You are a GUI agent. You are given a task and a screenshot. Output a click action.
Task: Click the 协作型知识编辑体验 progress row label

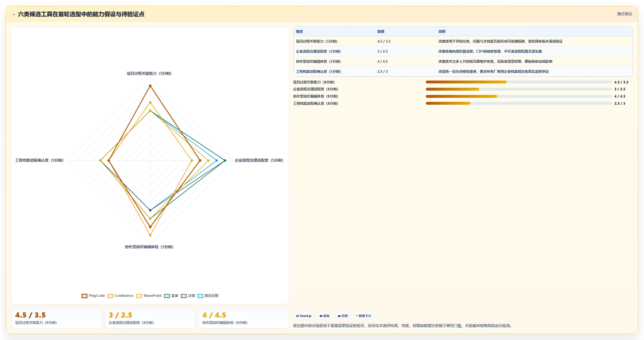click(315, 96)
